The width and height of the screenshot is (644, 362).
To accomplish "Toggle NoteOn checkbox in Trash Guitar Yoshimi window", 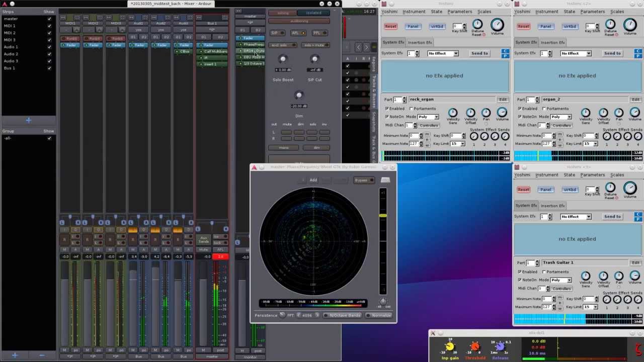I will 520,280.
